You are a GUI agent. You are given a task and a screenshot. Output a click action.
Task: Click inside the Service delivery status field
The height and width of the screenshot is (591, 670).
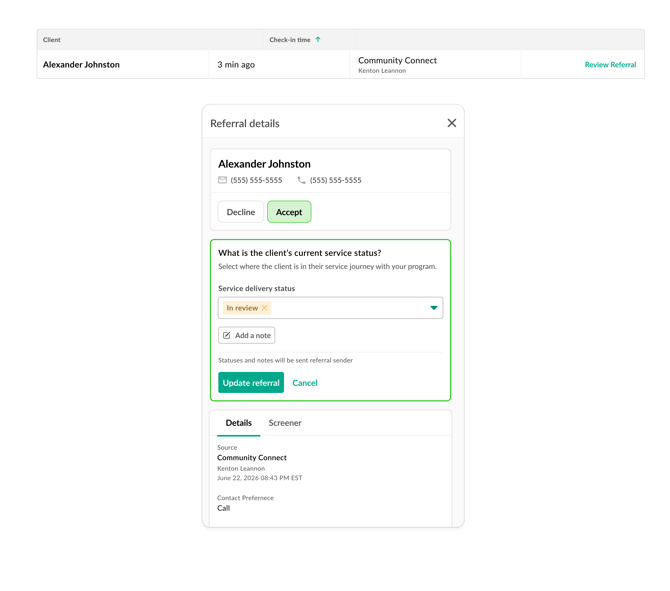330,308
